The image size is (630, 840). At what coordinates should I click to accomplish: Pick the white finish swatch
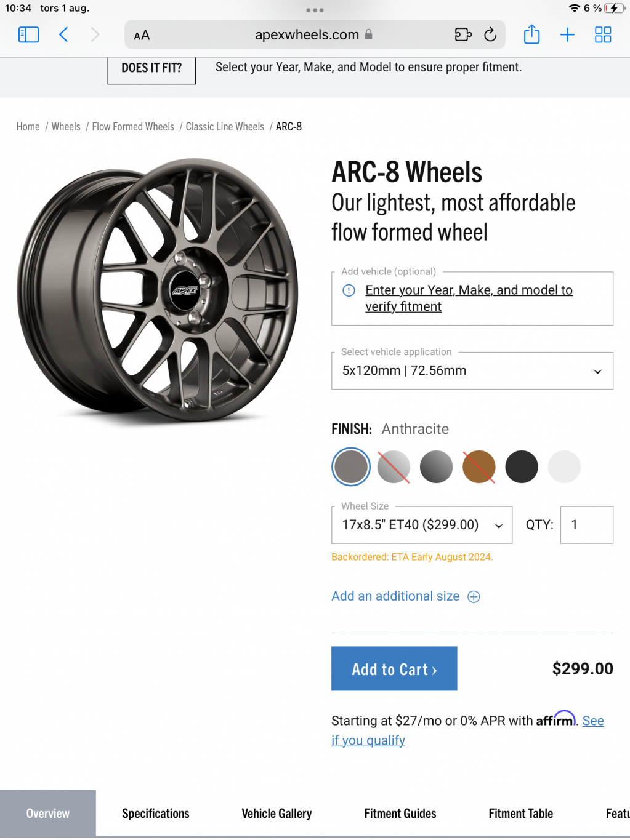point(564,466)
